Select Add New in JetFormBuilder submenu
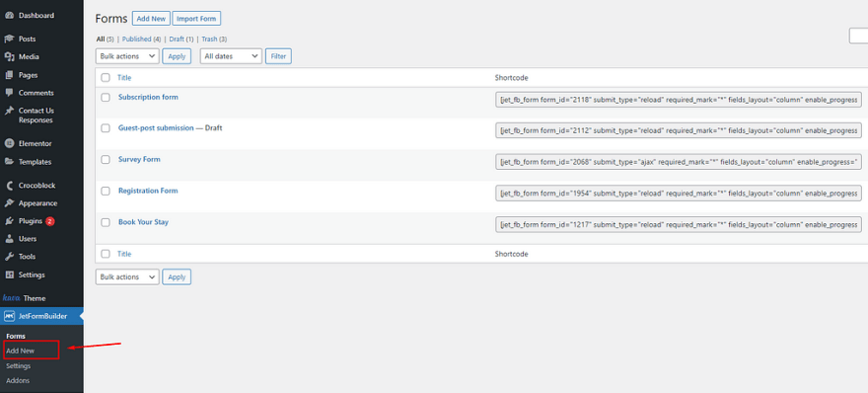This screenshot has height=393, width=868. click(x=20, y=351)
